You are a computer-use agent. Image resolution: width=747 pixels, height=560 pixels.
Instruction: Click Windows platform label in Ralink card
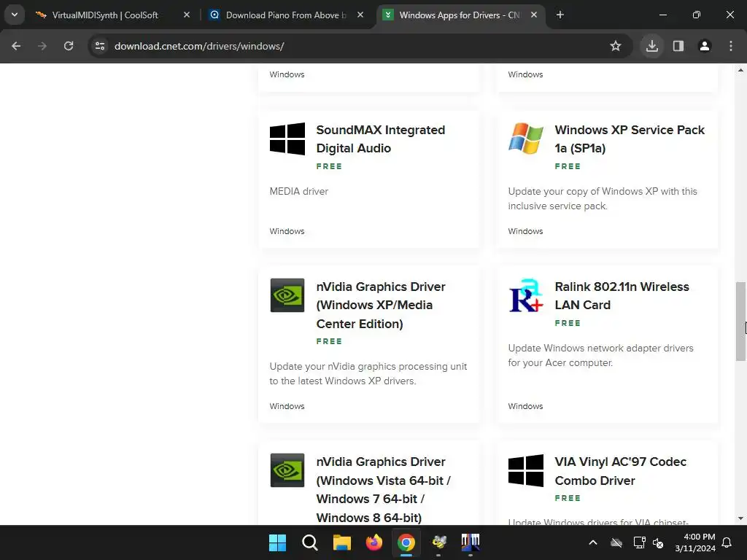525,406
